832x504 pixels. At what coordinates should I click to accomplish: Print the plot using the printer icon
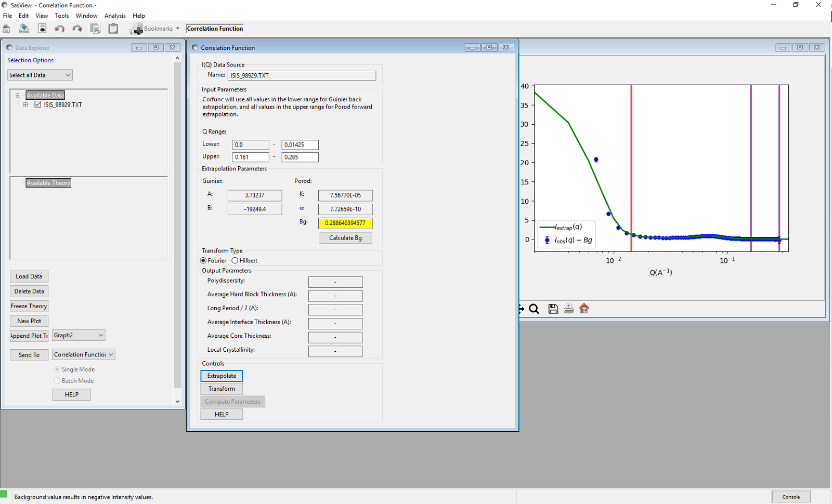point(568,309)
